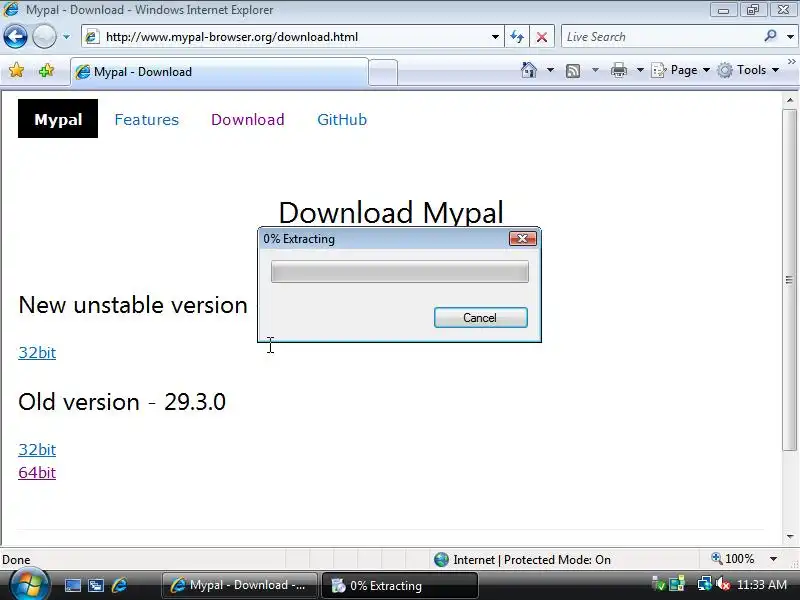
Task: Select the Mypal - Download tab
Action: [219, 72]
